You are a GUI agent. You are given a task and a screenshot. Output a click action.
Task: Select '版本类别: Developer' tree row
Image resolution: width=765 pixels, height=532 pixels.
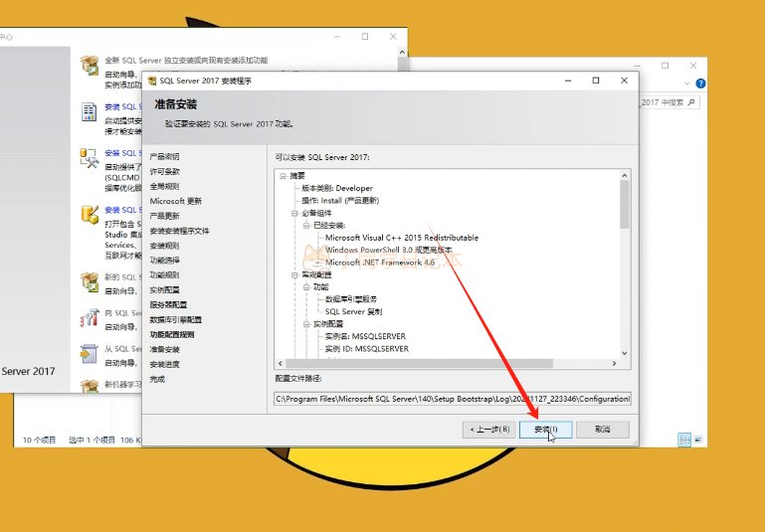click(x=337, y=188)
